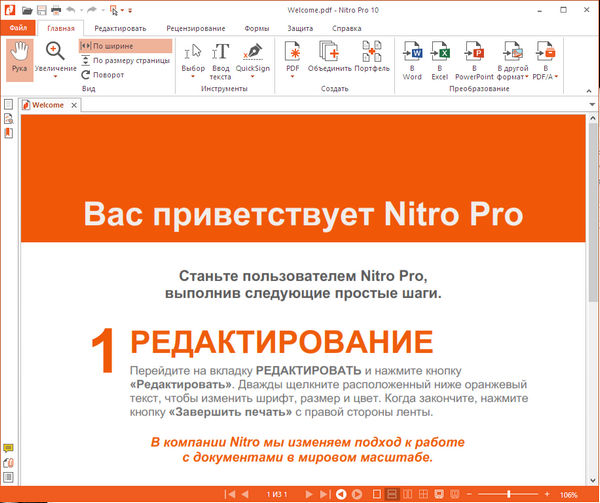Viewport: 600px width, 503px height.
Task: Open the bottom list pane sidebar icon
Action: [8, 477]
